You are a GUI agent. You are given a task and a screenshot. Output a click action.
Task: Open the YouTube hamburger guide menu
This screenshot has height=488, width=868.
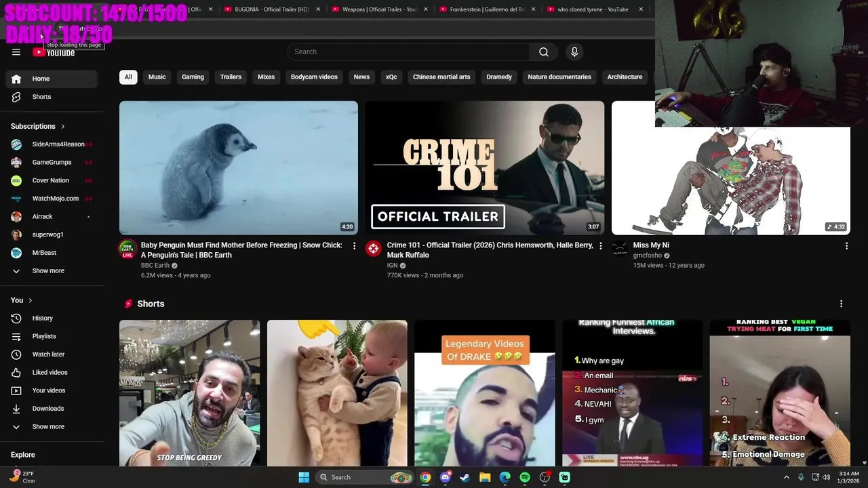click(16, 52)
